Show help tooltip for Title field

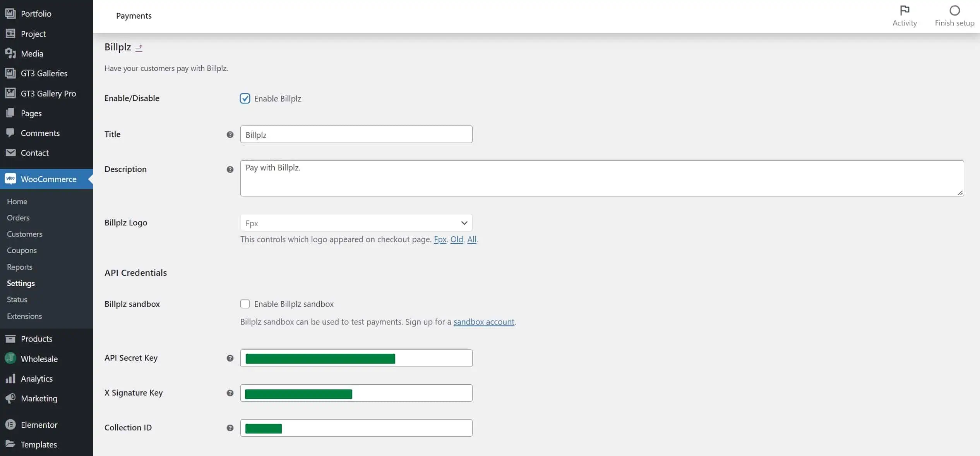[x=230, y=134]
